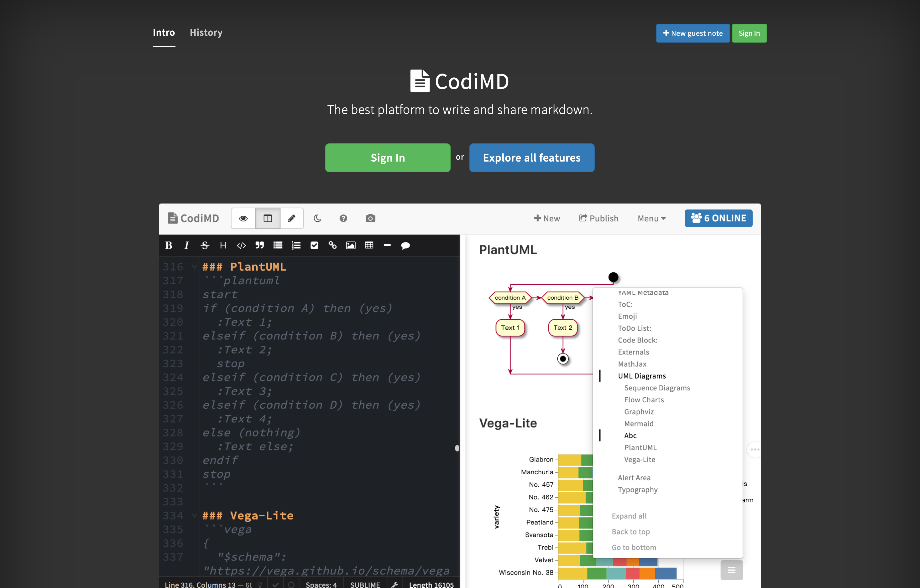Screen dimensions: 920x588
Task: Go to PlantUML contents entry
Action: (x=640, y=447)
